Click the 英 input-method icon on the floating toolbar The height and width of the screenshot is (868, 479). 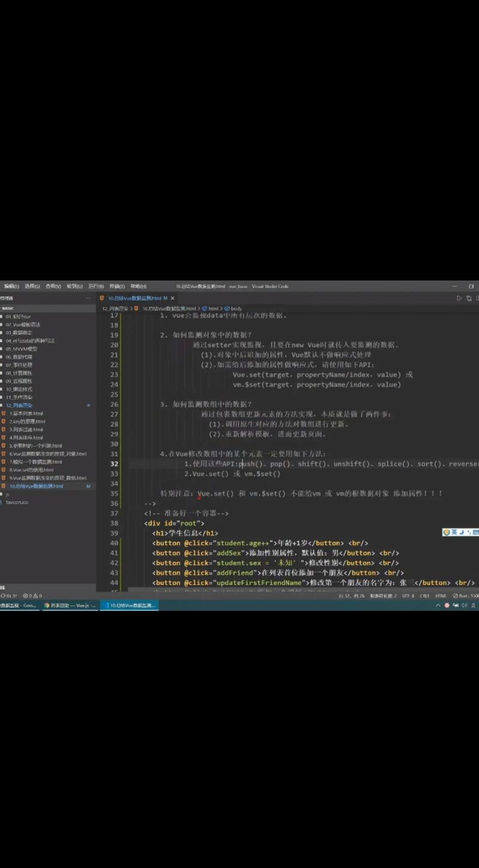coord(454,532)
